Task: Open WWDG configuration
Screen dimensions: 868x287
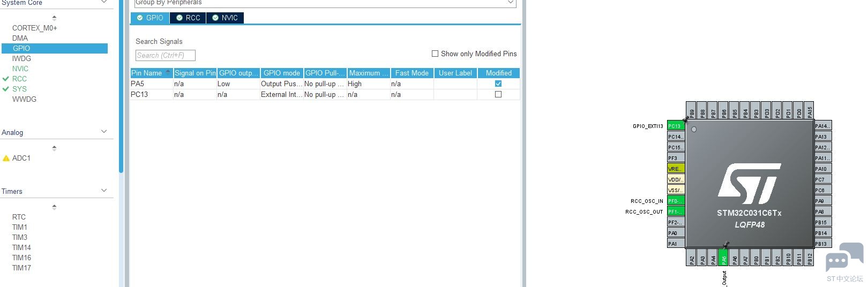Action: pos(24,99)
